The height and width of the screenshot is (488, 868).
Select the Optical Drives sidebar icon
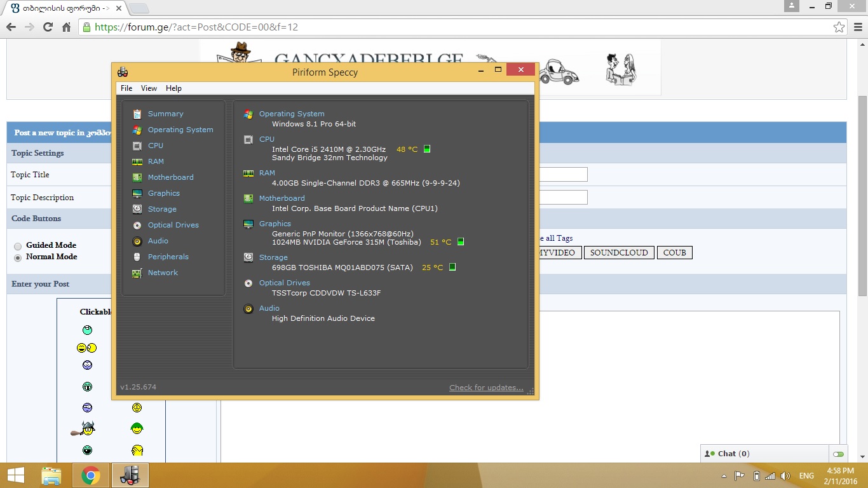[x=137, y=225]
